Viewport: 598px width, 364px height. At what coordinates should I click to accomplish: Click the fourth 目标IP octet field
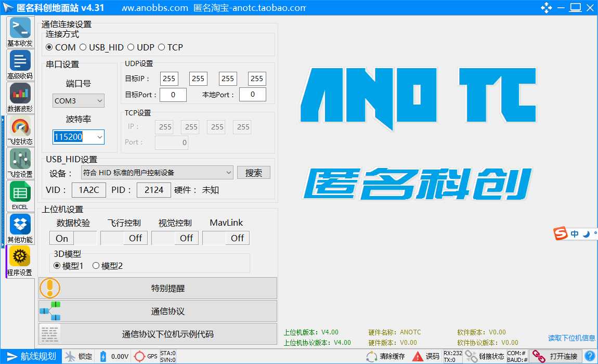click(257, 79)
